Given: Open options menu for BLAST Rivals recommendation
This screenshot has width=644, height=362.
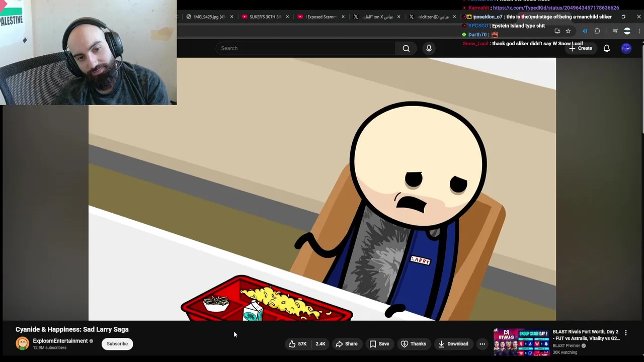Looking at the screenshot, I should 626,333.
